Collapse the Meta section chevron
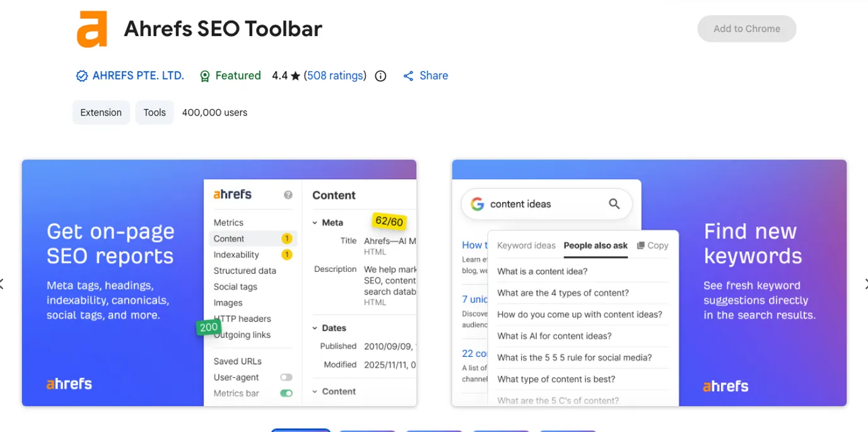 pyautogui.click(x=315, y=223)
